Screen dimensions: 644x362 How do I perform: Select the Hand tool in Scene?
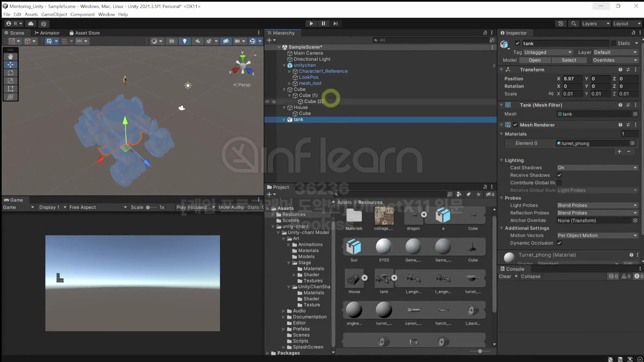(x=10, y=56)
